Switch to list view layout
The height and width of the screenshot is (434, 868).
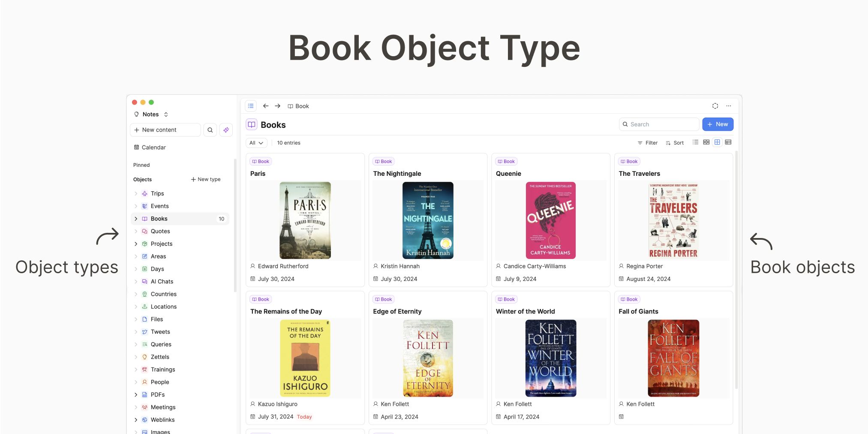click(695, 142)
